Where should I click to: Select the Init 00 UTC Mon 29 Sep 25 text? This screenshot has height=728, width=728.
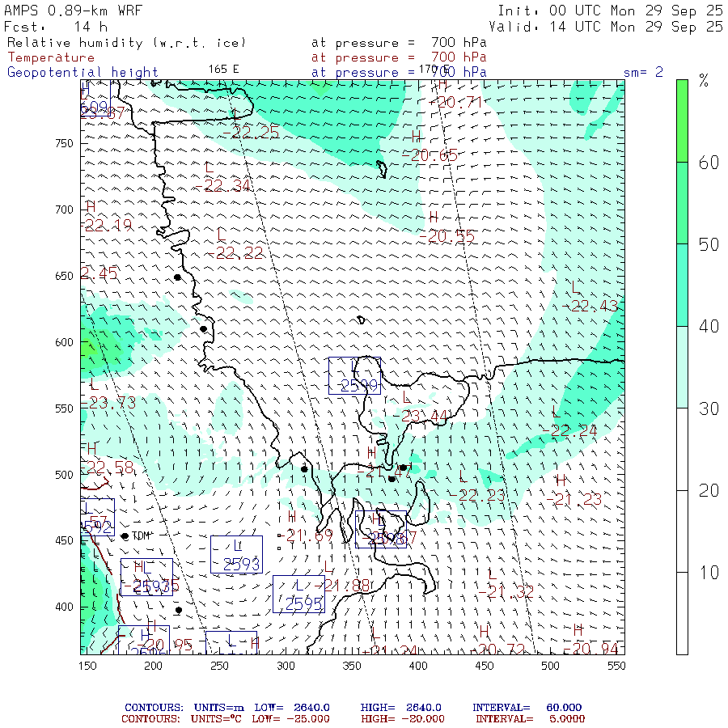click(x=611, y=11)
